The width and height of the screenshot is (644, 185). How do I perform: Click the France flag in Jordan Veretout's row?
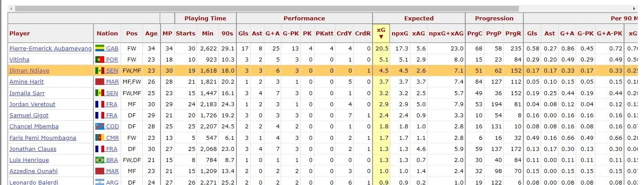click(x=99, y=104)
